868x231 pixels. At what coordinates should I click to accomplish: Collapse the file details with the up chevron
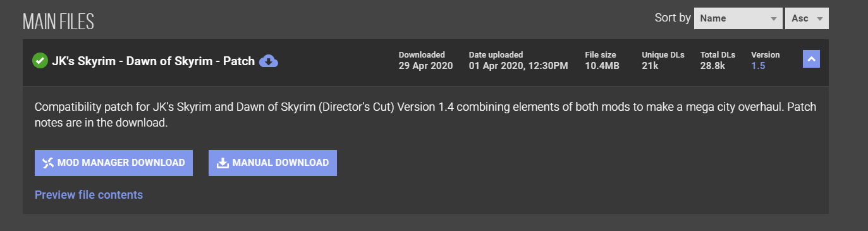(812, 59)
